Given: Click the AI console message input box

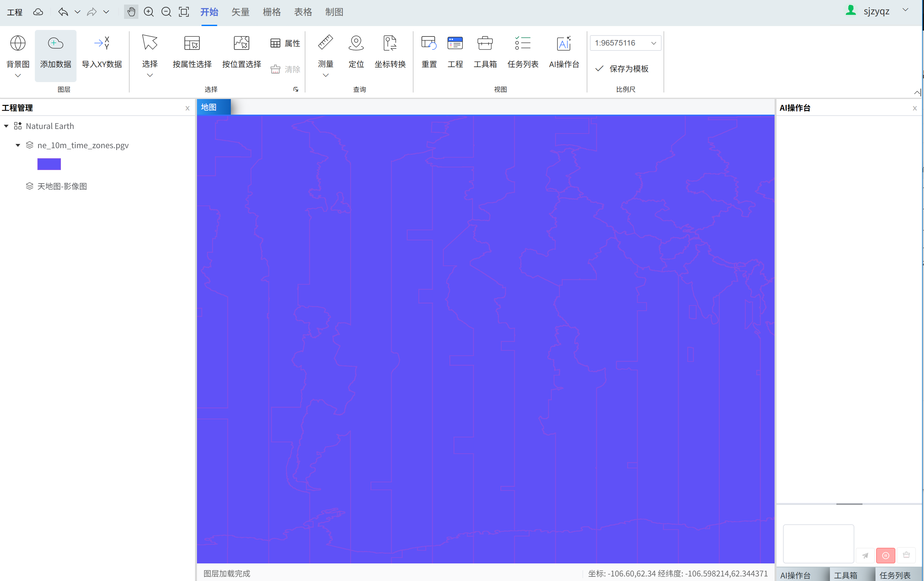Looking at the screenshot, I should 818,544.
